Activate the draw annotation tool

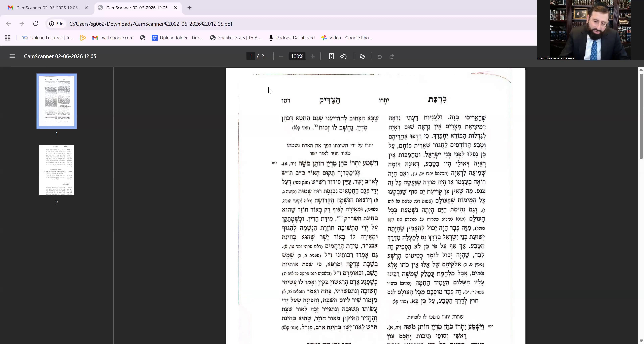click(362, 56)
